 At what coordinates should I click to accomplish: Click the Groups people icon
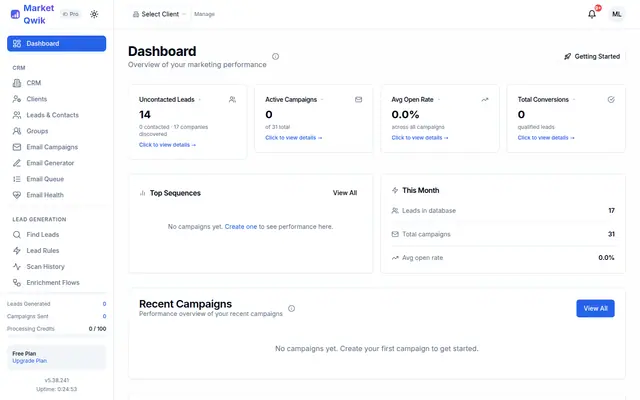pos(17,131)
